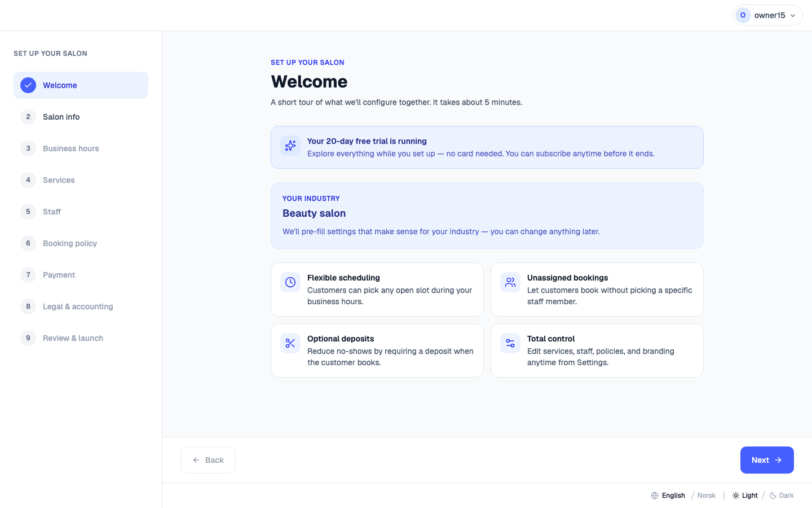
Task: Click the 'Your 20-day free trial is running' heading
Action: pos(367,141)
